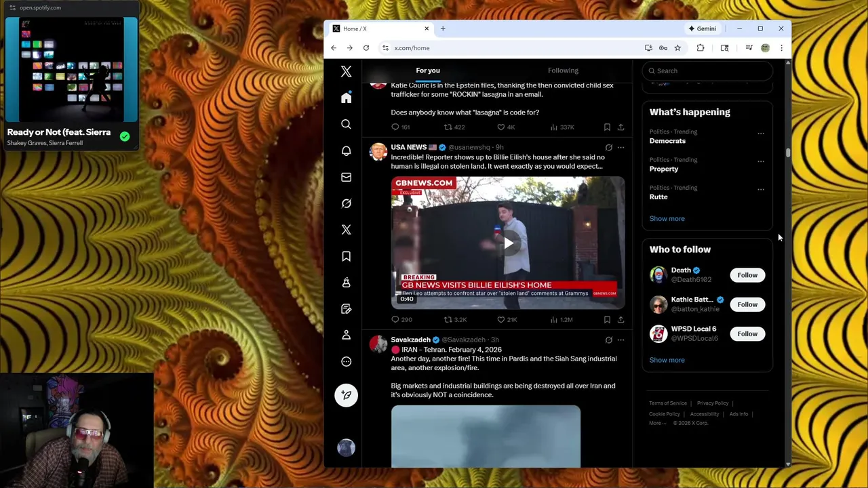Open Gemini button in Chrome
This screenshot has height=488, width=868.
703,28
